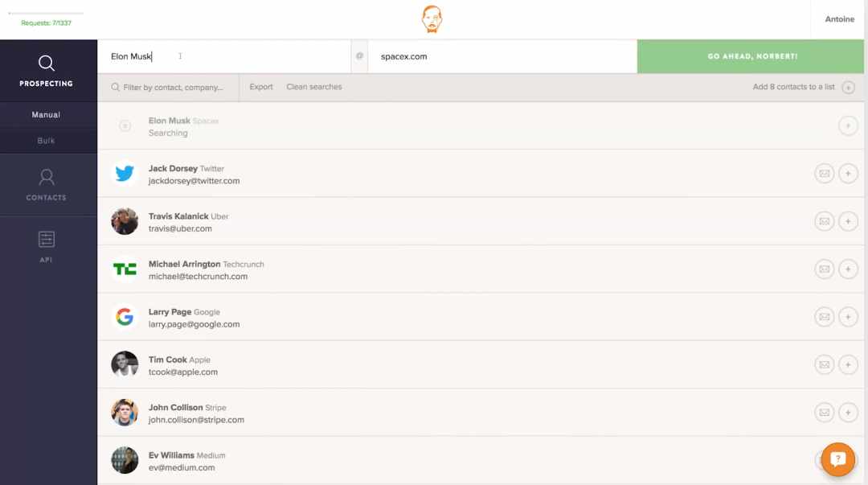Open the API sidebar icon

[47, 240]
